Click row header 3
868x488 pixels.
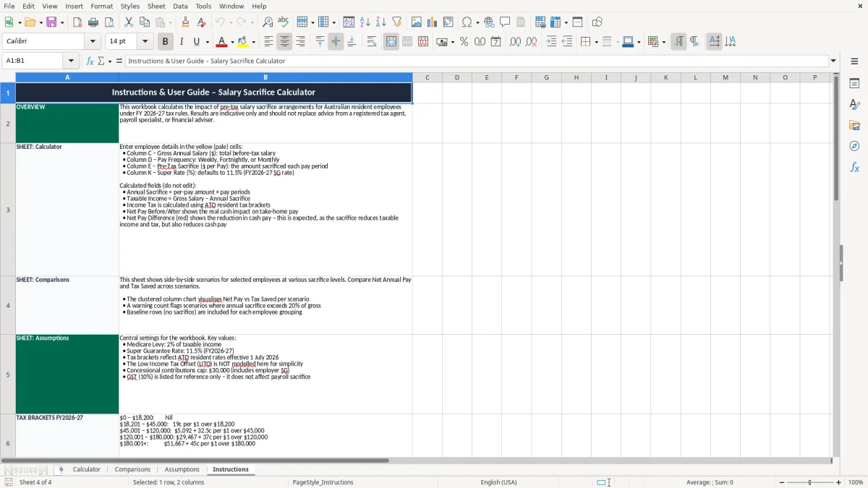tap(8, 210)
